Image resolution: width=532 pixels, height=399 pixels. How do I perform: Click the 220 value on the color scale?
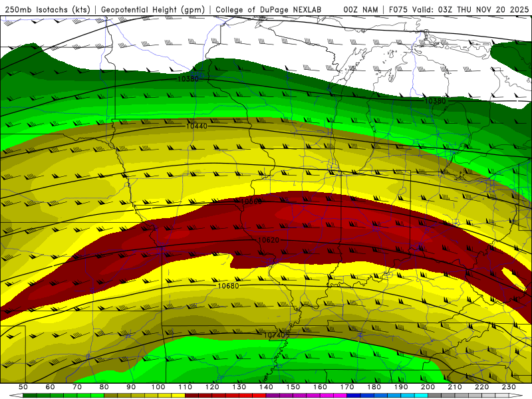pos(481,387)
